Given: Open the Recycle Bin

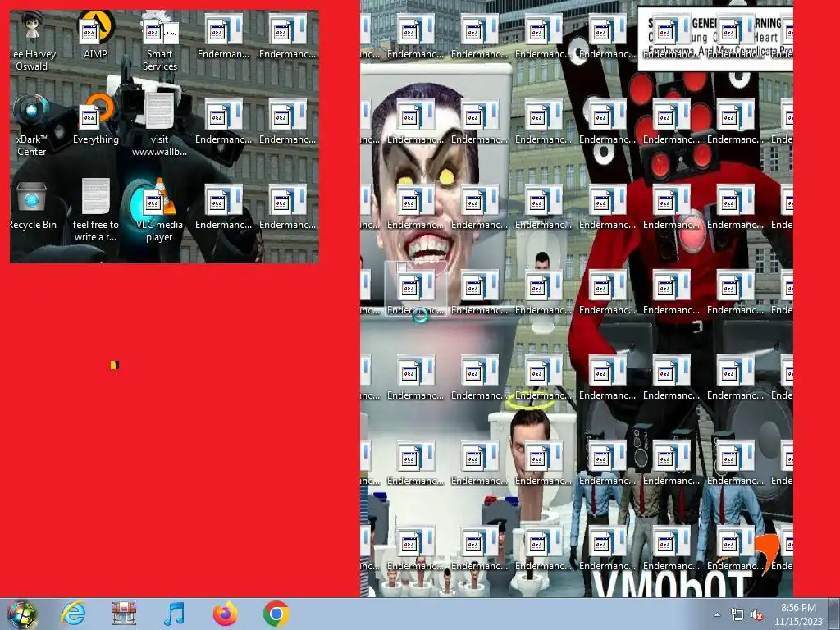Looking at the screenshot, I should pos(32,205).
